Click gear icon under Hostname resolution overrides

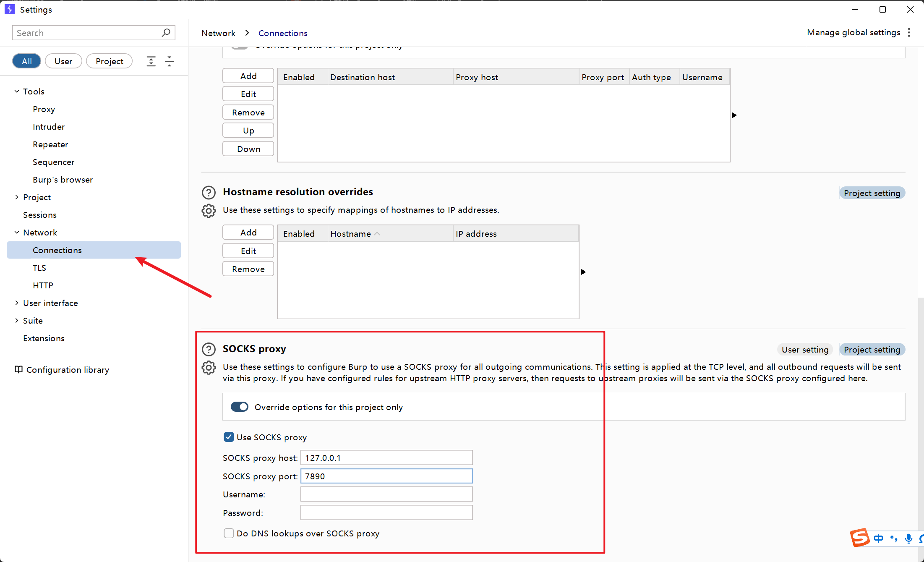click(209, 211)
